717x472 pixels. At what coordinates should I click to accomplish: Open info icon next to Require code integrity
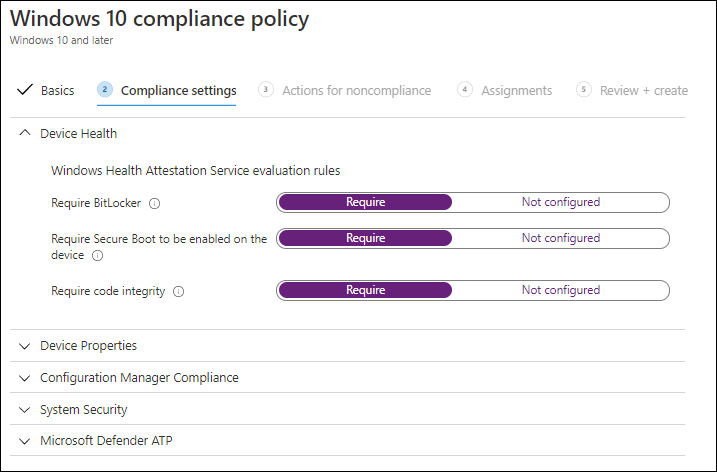178,292
